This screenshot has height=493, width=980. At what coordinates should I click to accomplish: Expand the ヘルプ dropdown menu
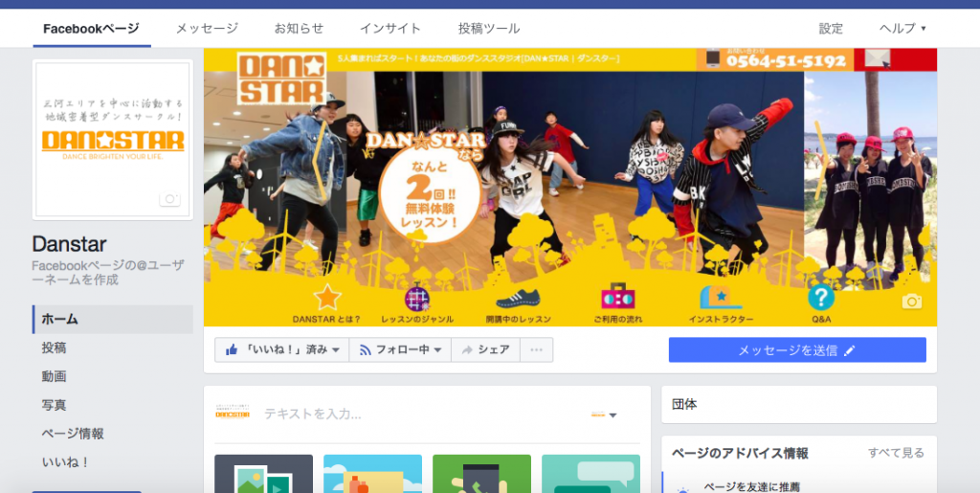902,28
